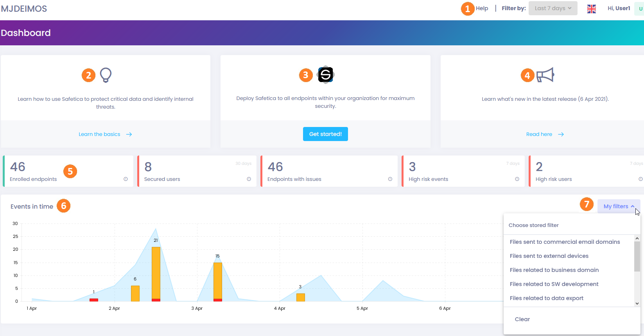Click the Choose stored filter label

(x=533, y=225)
